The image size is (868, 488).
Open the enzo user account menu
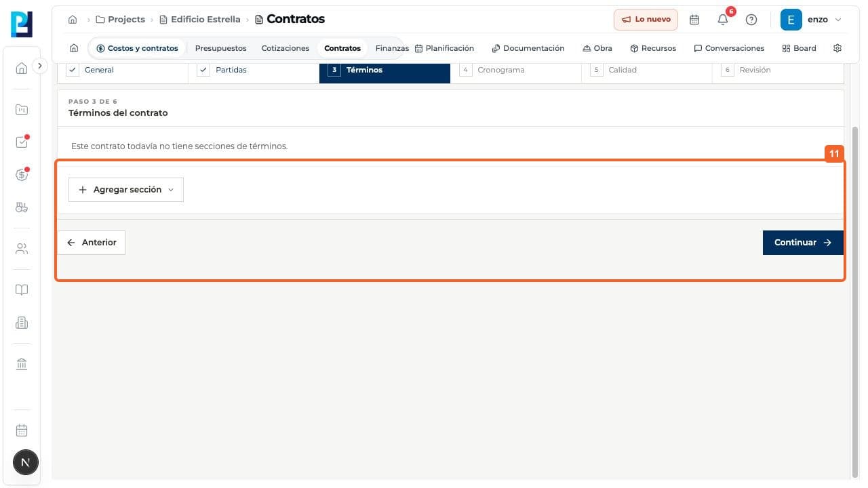(x=811, y=20)
